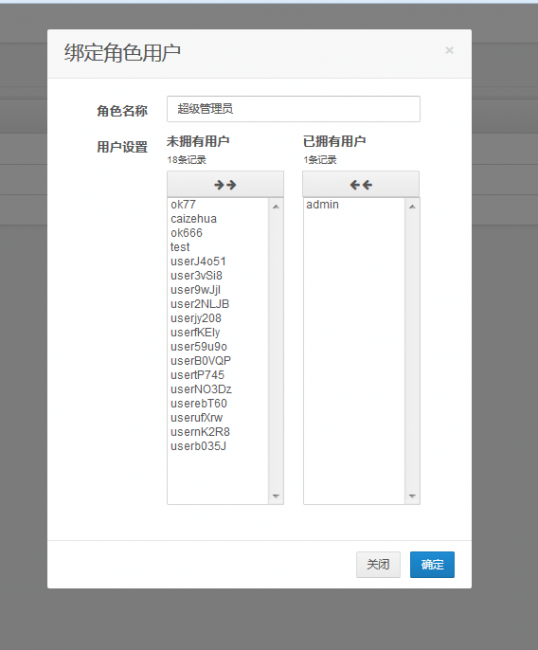This screenshot has width=538, height=650.
Task: Click the 已拥有用户 heading
Action: pyautogui.click(x=334, y=141)
